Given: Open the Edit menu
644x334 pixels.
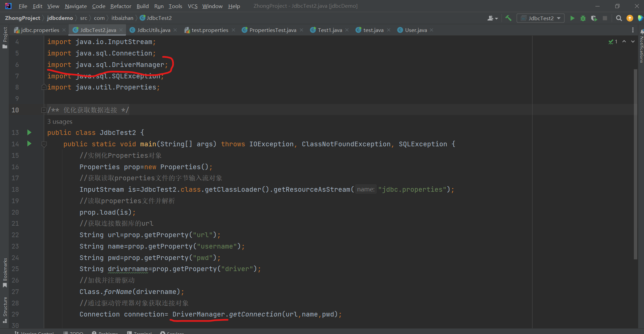Looking at the screenshot, I should (37, 6).
